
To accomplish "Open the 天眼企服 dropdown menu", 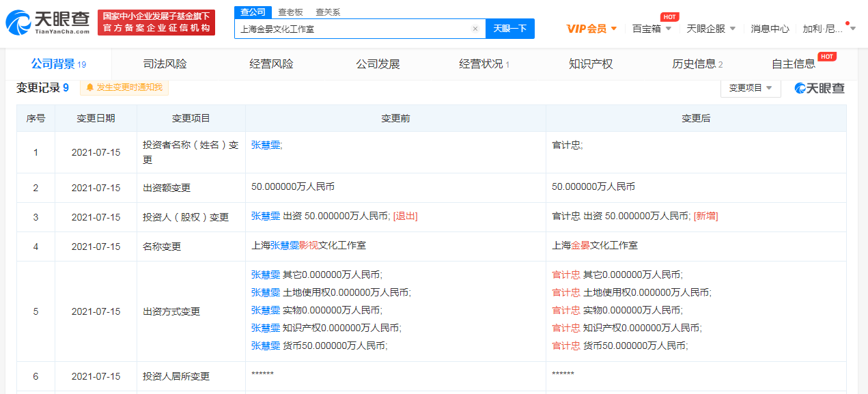I will click(x=711, y=29).
